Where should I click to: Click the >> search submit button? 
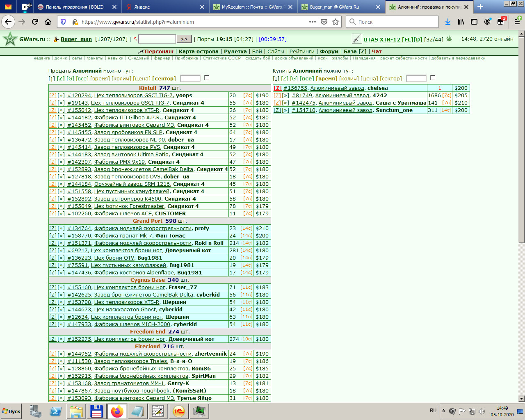[x=184, y=39]
